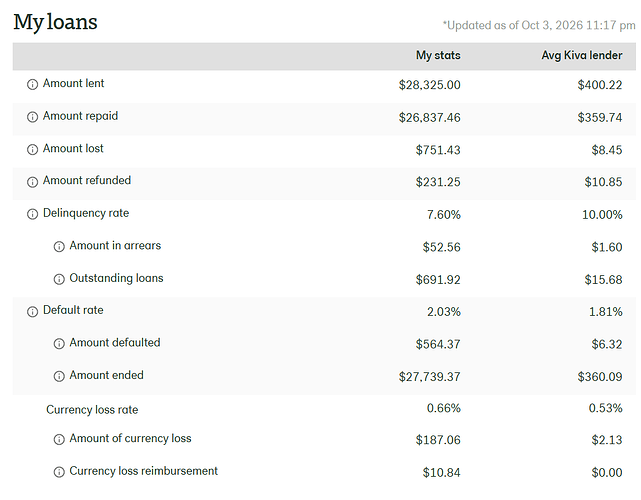The width and height of the screenshot is (641, 500).
Task: Click the Delinquency rate label
Action: tap(86, 213)
